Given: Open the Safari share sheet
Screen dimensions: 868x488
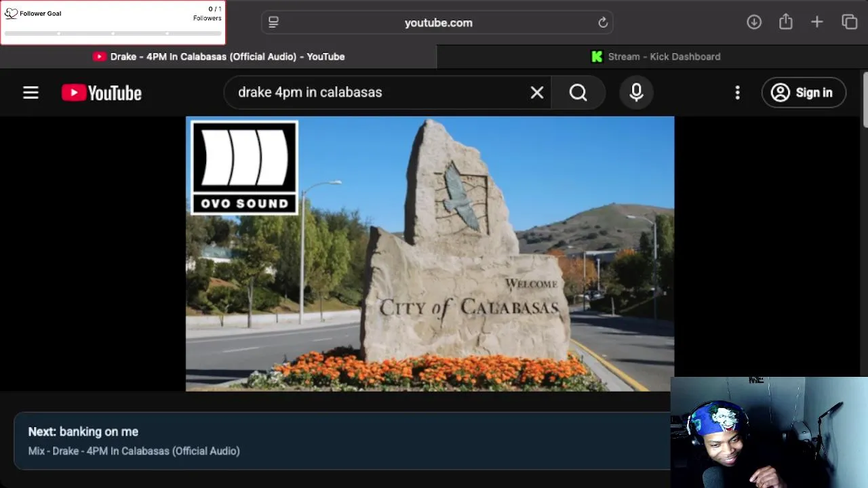Looking at the screenshot, I should tap(785, 22).
